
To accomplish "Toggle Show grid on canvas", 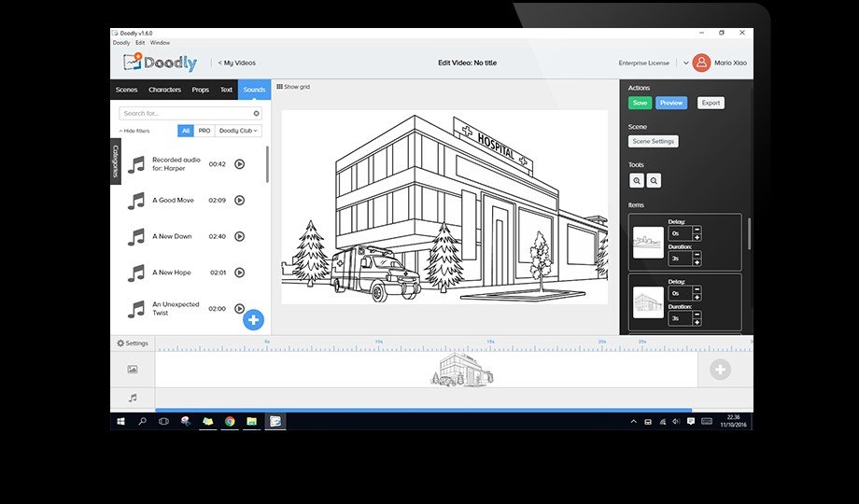I will 293,87.
